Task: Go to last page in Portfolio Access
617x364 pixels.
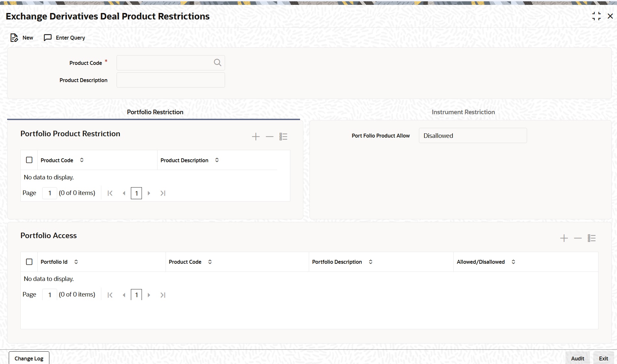Action: pyautogui.click(x=163, y=295)
